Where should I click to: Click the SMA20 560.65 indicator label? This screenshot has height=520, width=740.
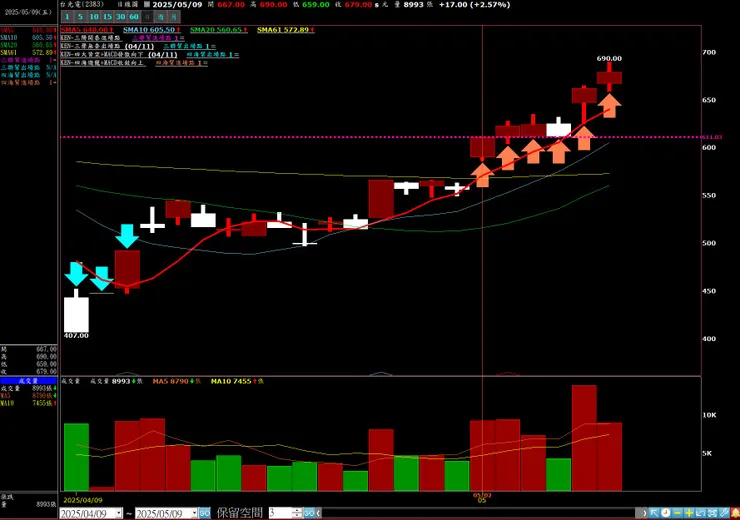point(219,30)
